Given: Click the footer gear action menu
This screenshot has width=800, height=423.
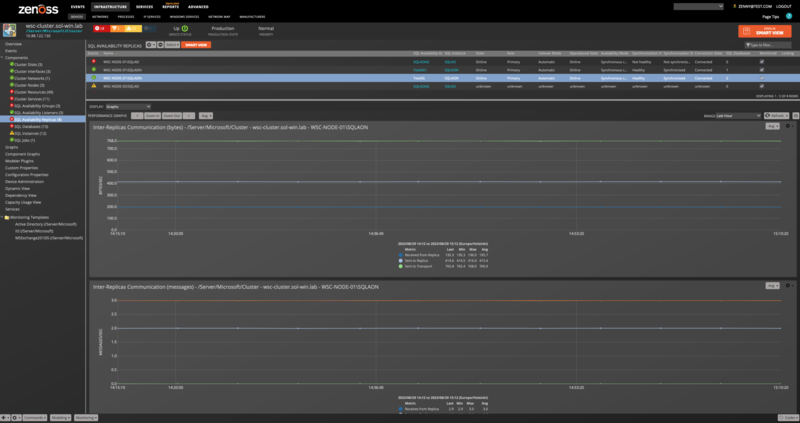Looking at the screenshot, I should click(x=16, y=417).
